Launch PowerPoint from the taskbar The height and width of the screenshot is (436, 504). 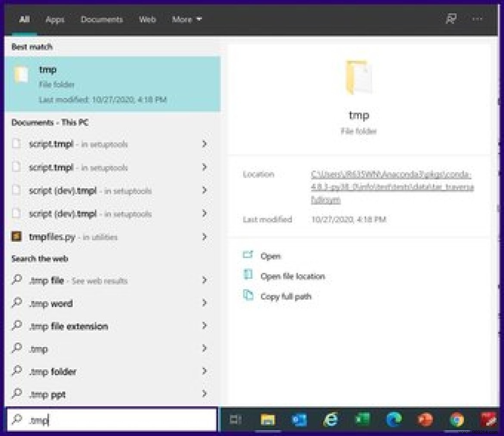[425, 419]
